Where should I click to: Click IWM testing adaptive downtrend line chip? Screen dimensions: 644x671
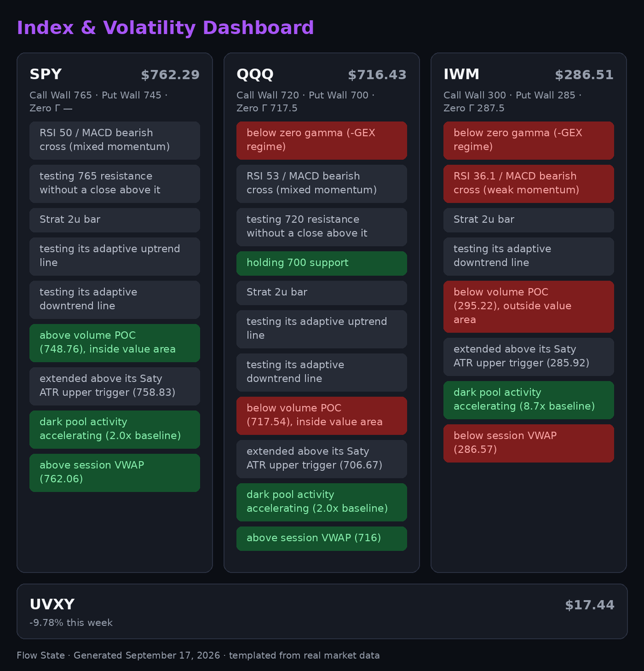[529, 256]
